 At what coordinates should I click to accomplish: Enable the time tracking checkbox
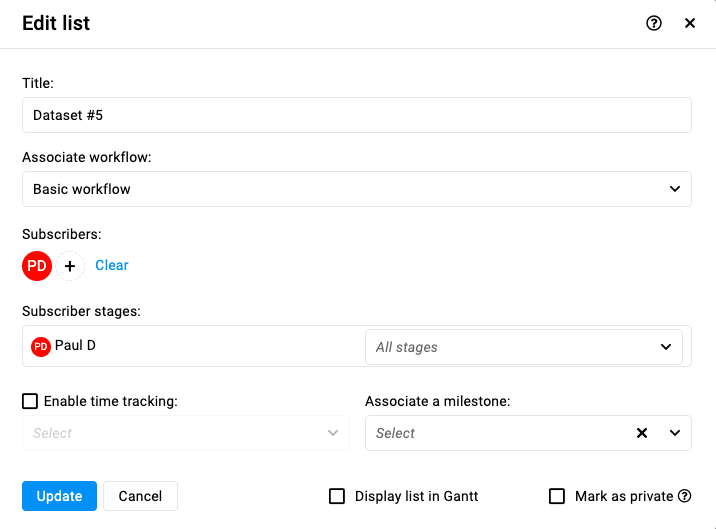[30, 401]
